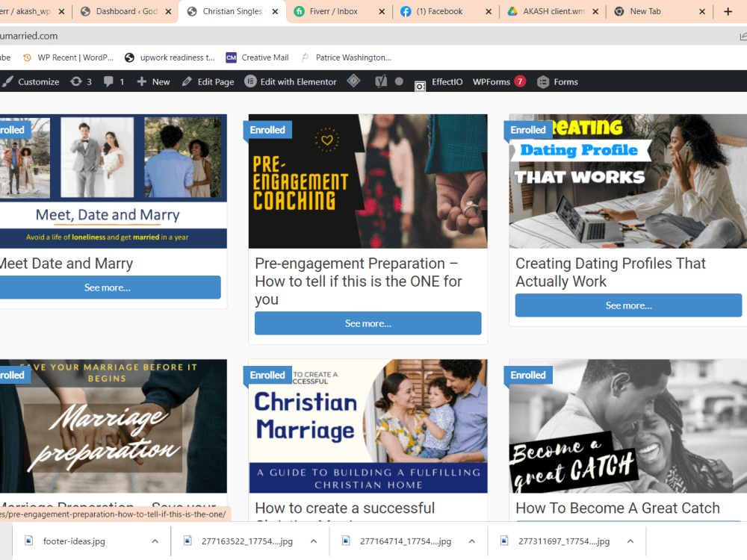
Task: Open the Christian Marriage course image
Action: pos(368,426)
